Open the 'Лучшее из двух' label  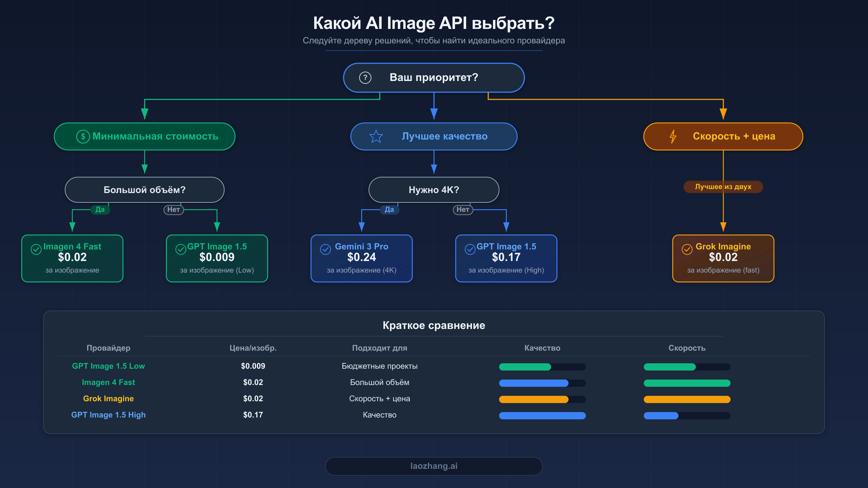pos(723,187)
